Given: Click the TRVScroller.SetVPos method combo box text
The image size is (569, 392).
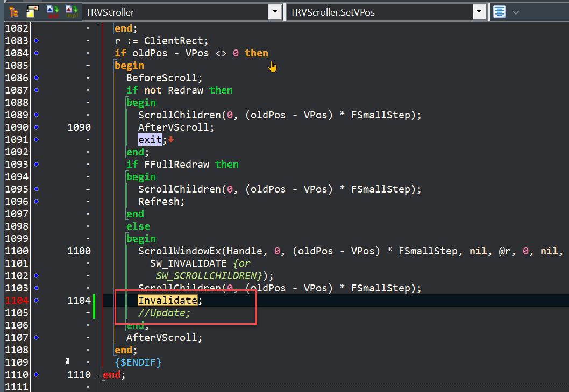Looking at the screenshot, I should pos(332,12).
